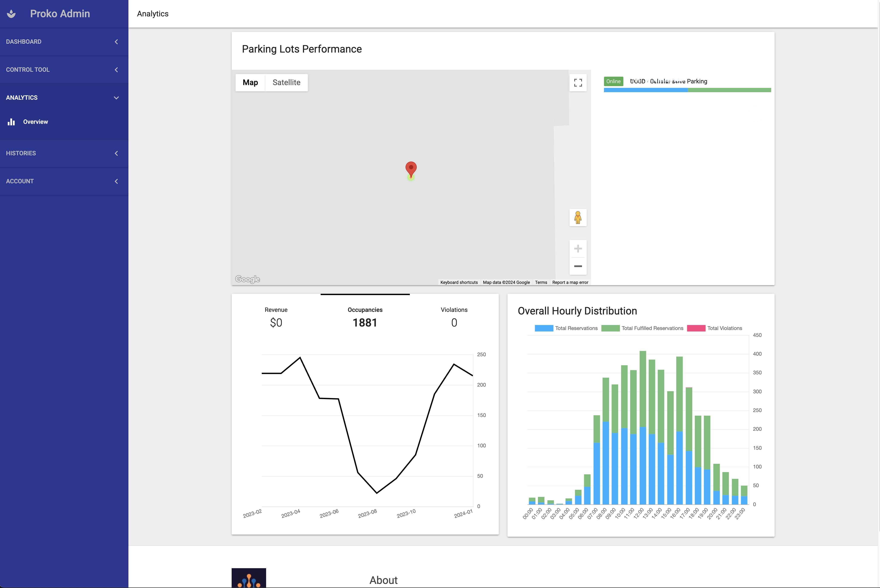880x588 pixels.
Task: Click the red map location pin
Action: tap(411, 170)
